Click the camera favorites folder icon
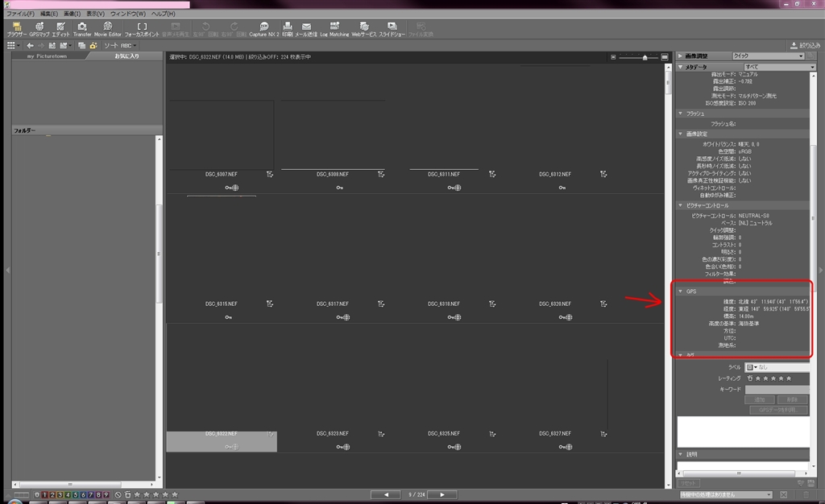The height and width of the screenshot is (504, 825). point(93,46)
